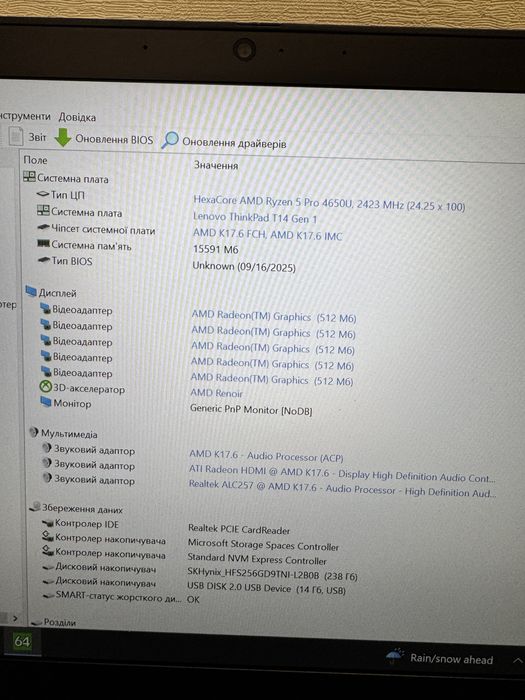
Task: Click the Тип ЦП processor icon
Action: [43, 194]
